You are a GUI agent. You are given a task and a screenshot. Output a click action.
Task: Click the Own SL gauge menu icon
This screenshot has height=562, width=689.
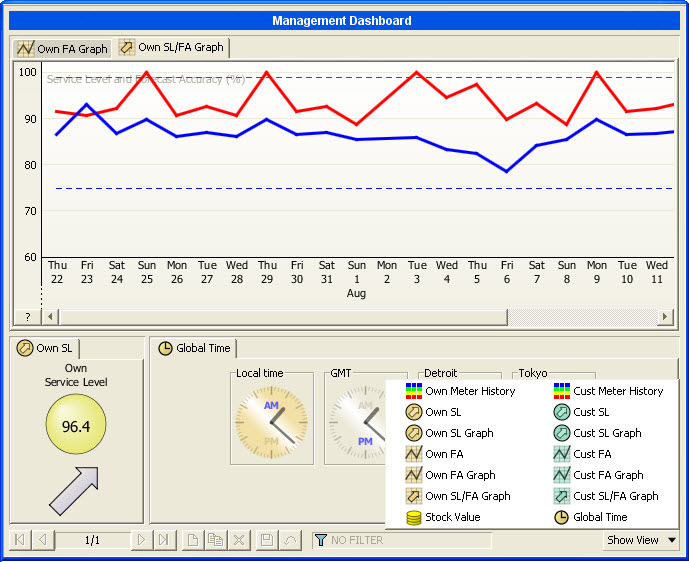(413, 412)
